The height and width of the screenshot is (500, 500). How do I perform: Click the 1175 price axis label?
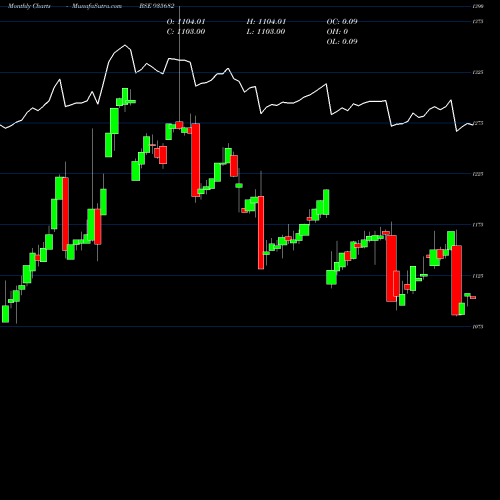(x=478, y=225)
